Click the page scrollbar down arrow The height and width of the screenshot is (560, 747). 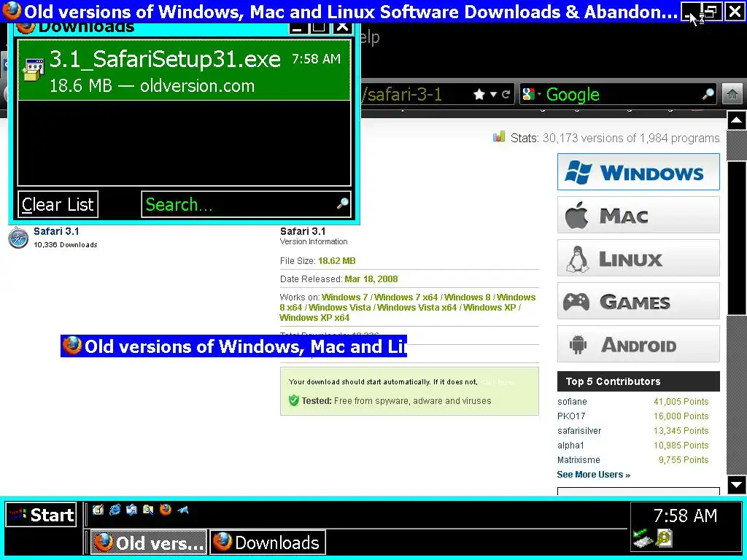(x=736, y=485)
